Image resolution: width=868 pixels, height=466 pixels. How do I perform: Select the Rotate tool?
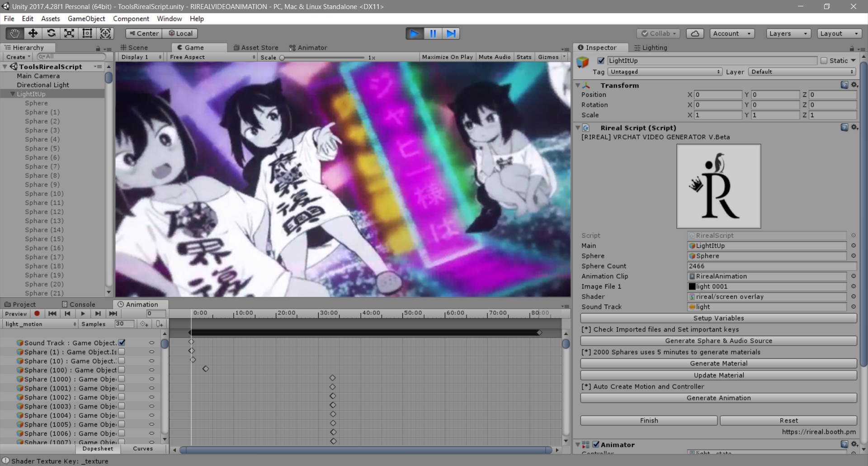click(x=51, y=33)
